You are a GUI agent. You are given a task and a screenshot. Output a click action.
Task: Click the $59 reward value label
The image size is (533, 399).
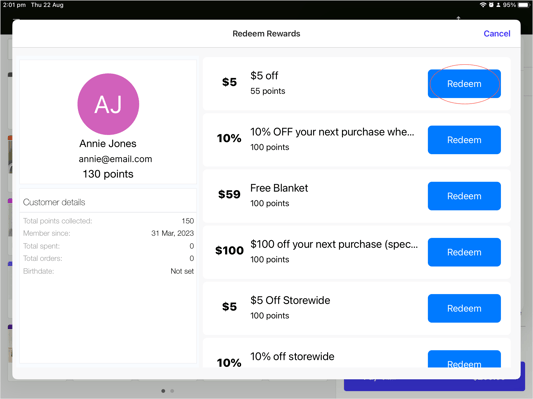(x=229, y=194)
